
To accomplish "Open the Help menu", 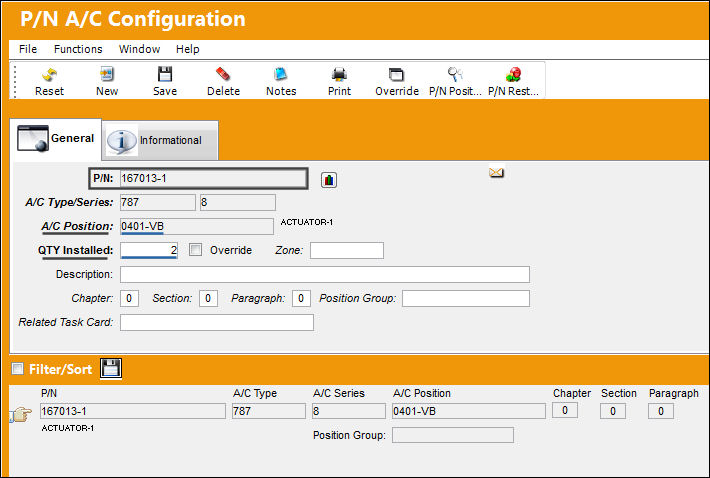I will click(187, 49).
